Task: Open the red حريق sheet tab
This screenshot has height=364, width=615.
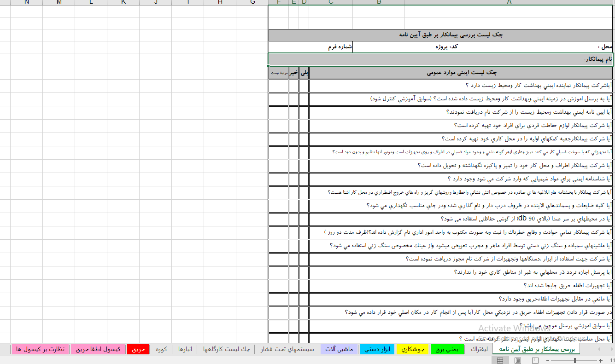Action: [x=138, y=349]
